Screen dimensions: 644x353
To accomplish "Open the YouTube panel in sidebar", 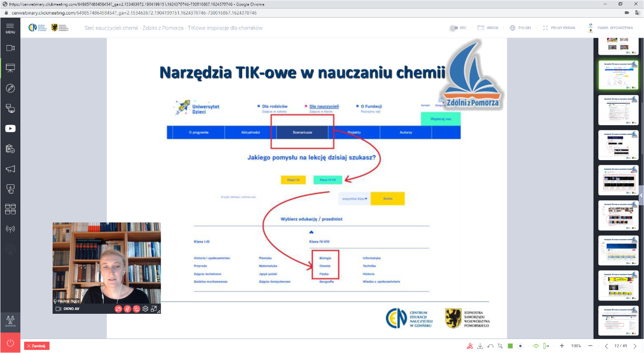I will point(10,128).
